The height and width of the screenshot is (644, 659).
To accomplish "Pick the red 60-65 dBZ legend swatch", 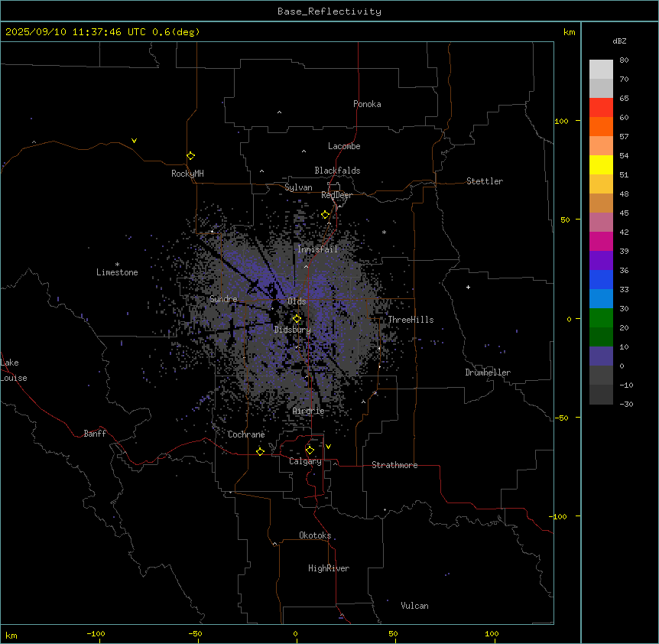I will point(601,108).
